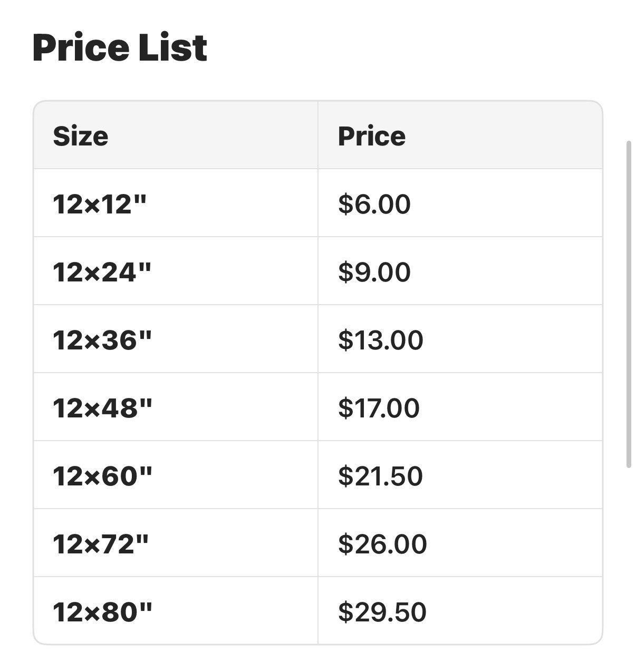Choose the 12×36" size entry
The width and height of the screenshot is (636, 672).
102,340
